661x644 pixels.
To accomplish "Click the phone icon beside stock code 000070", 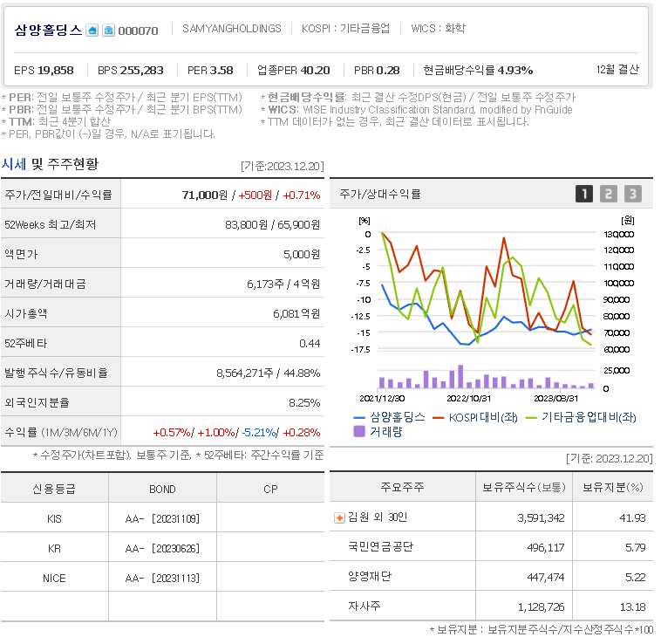I will pyautogui.click(x=108, y=31).
